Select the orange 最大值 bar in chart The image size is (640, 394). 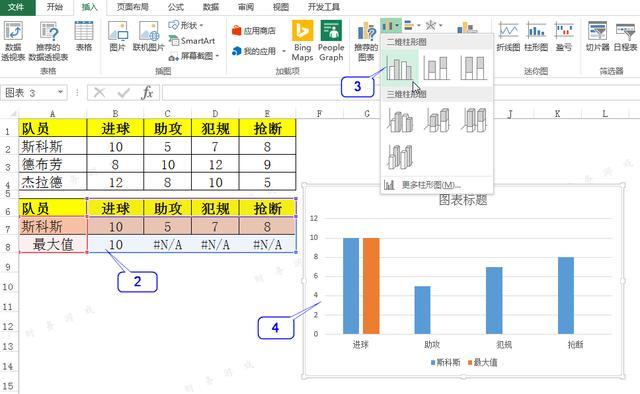371,286
